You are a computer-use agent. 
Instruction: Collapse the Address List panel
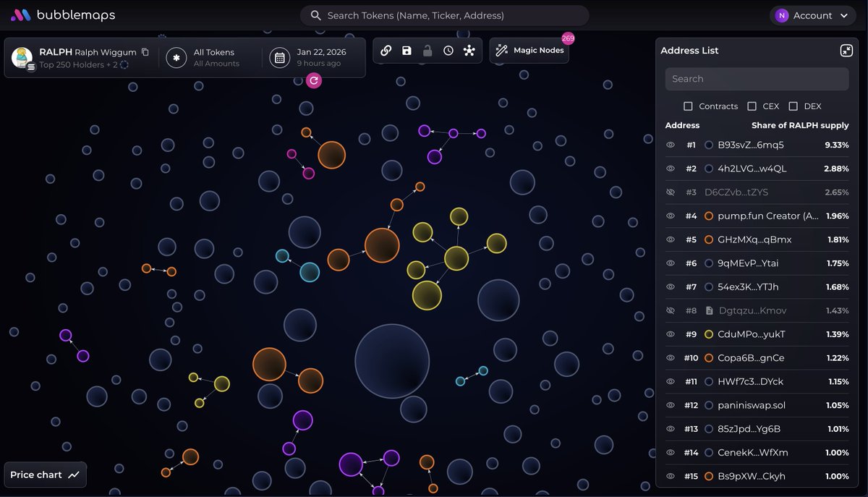point(846,50)
